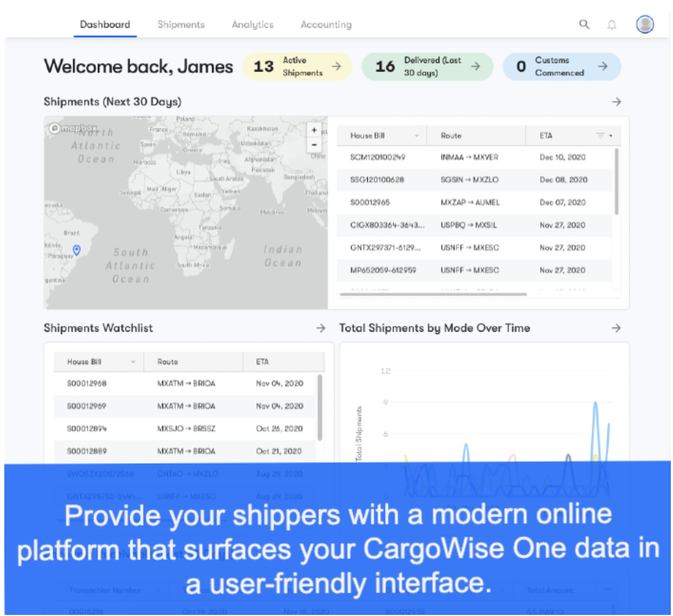Open the search icon in the top bar

[x=584, y=24]
